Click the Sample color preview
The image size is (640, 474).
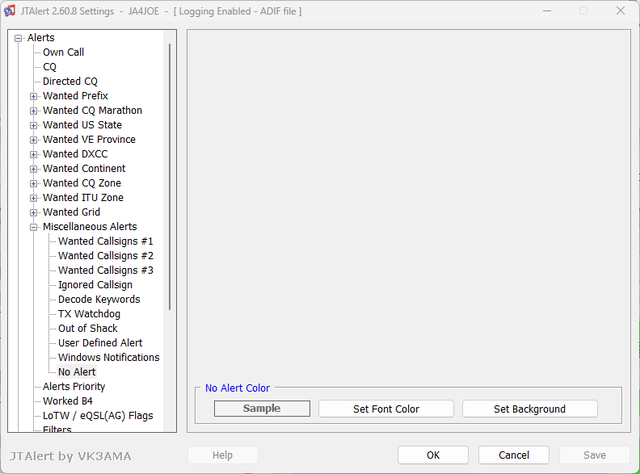262,409
